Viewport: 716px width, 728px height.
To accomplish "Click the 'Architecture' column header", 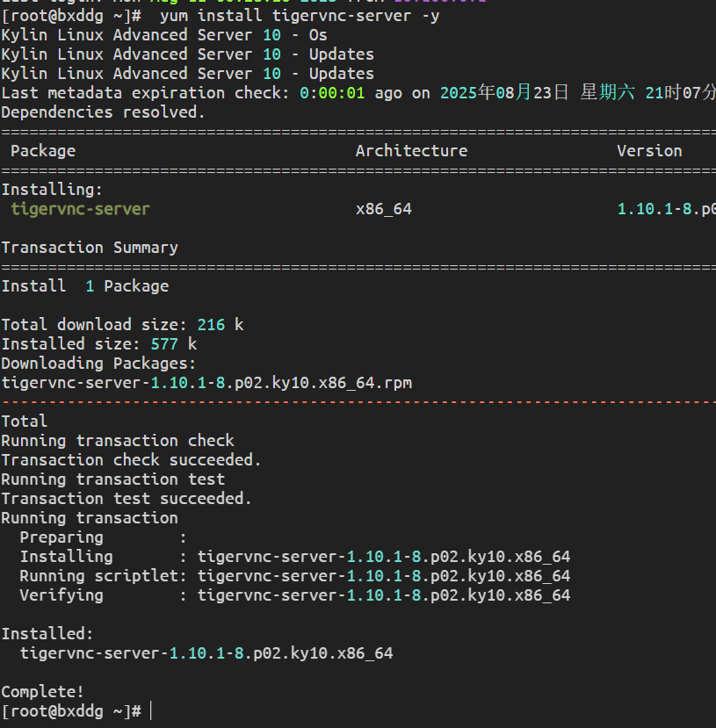I will coord(411,151).
